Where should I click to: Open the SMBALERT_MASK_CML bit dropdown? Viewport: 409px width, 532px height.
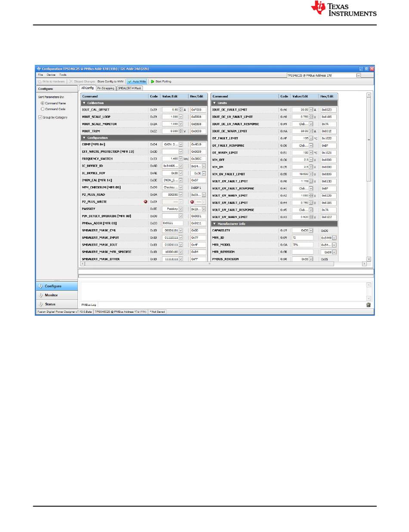tap(181, 231)
